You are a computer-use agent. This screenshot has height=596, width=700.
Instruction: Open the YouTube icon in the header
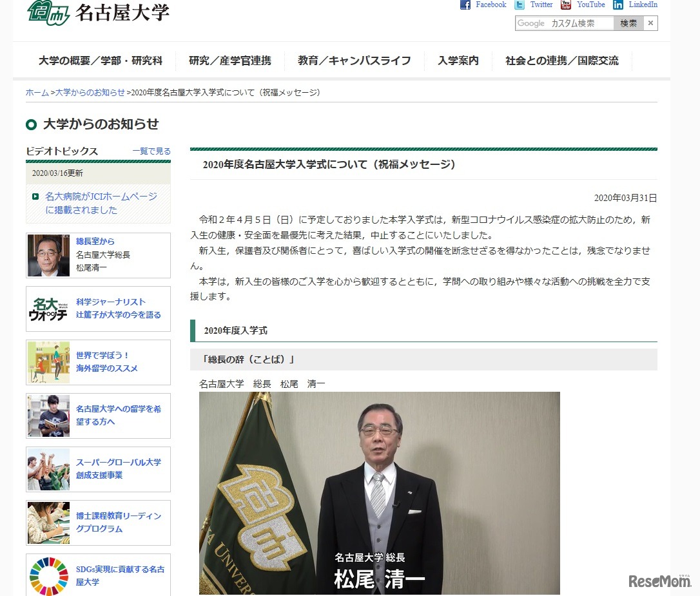[x=567, y=6]
